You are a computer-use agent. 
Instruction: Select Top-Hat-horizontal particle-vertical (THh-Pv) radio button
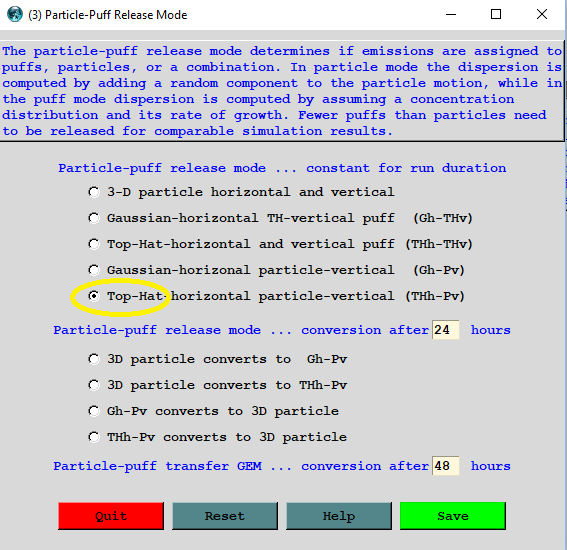click(94, 296)
